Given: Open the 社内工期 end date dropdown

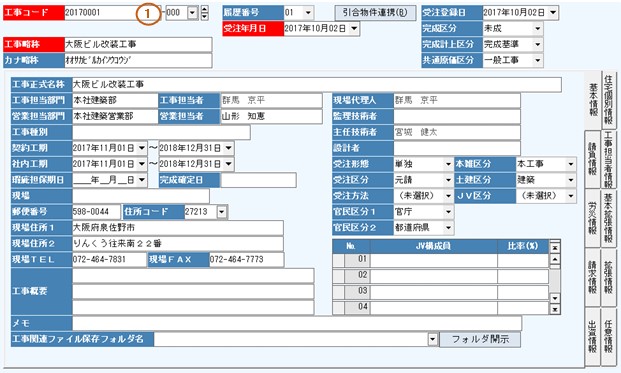Looking at the screenshot, I should [x=229, y=164].
